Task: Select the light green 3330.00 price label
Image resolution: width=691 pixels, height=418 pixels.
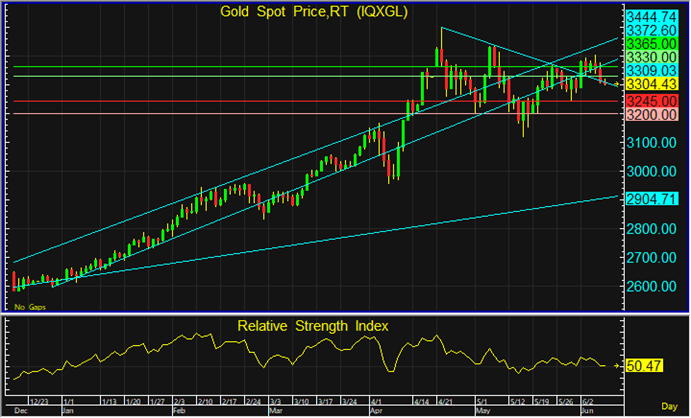Action: tap(653, 58)
